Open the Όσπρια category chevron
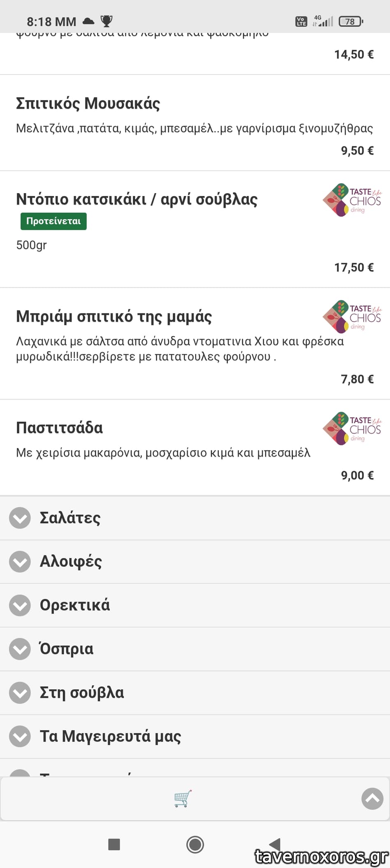 pos(20,649)
